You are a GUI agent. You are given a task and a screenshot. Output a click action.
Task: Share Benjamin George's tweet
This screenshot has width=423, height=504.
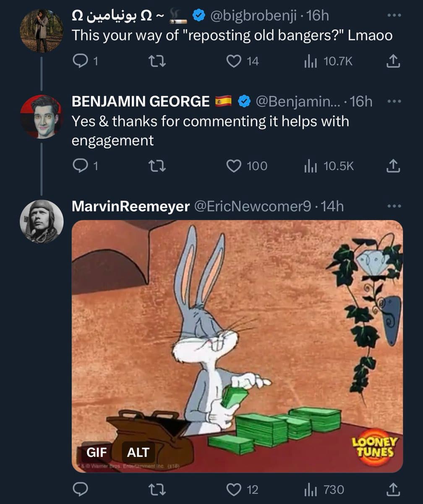point(393,166)
